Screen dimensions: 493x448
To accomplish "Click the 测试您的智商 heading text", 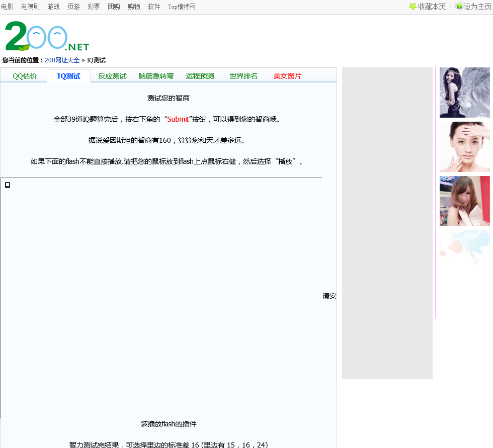I will tap(168, 98).
